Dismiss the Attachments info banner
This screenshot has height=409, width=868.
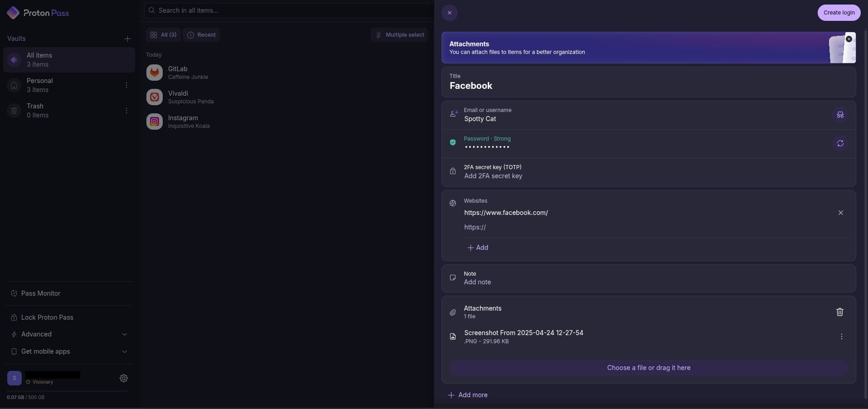(x=849, y=39)
